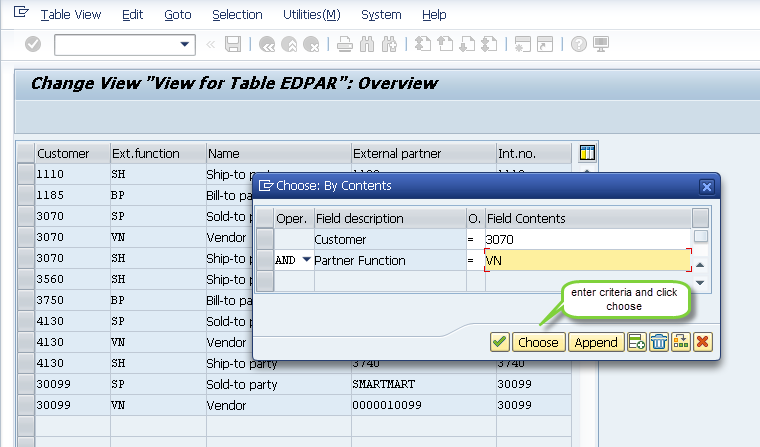Click the Append button
This screenshot has width=760, height=447.
pos(596,342)
